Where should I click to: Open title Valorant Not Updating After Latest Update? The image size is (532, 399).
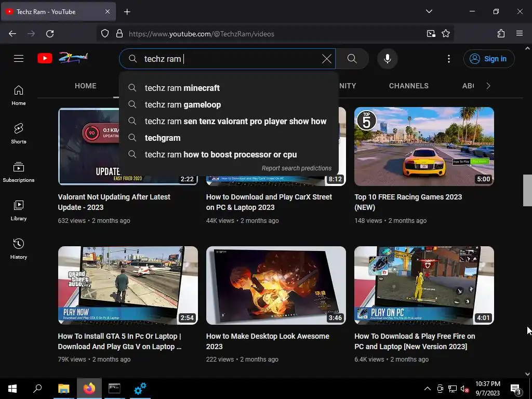pyautogui.click(x=114, y=202)
